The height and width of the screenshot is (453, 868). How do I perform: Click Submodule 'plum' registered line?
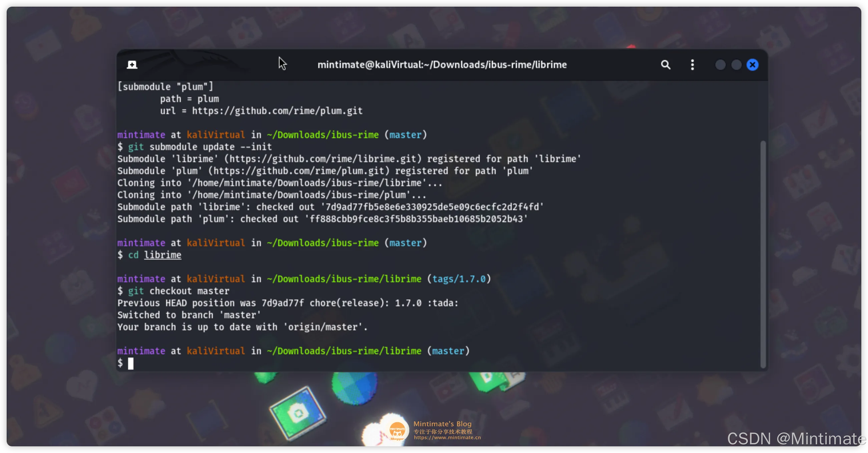click(325, 171)
